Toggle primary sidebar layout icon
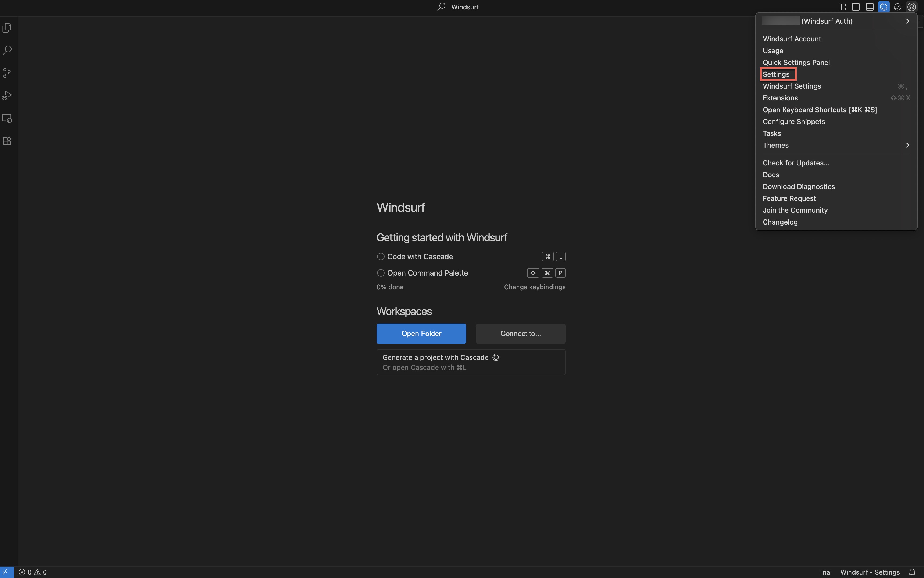924x578 pixels. click(856, 7)
